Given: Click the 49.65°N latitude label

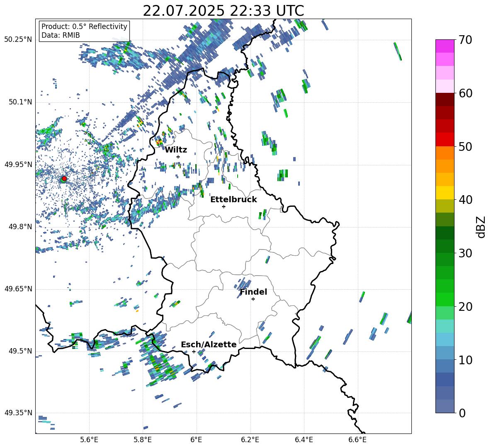Looking at the screenshot, I should 18,288.
